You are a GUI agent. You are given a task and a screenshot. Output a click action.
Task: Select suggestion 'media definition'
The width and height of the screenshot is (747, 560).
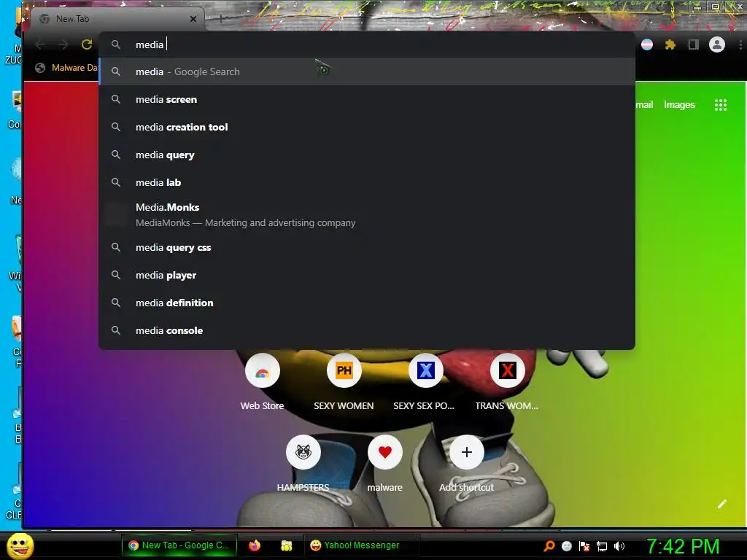coord(367,303)
